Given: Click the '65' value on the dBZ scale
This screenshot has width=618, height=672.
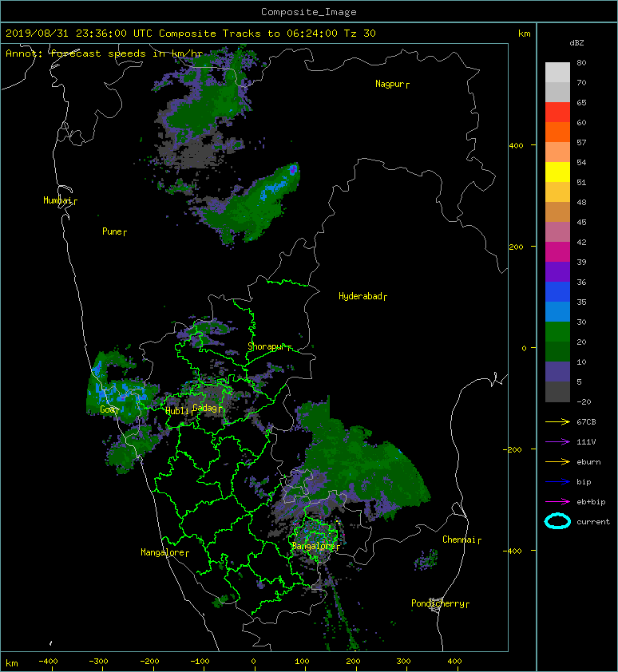Looking at the screenshot, I should 581,102.
